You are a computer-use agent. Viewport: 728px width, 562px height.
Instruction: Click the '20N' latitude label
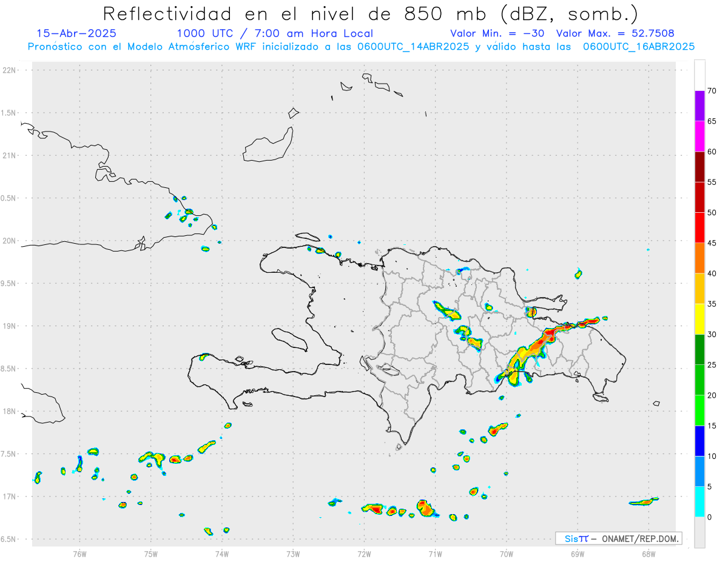point(10,241)
